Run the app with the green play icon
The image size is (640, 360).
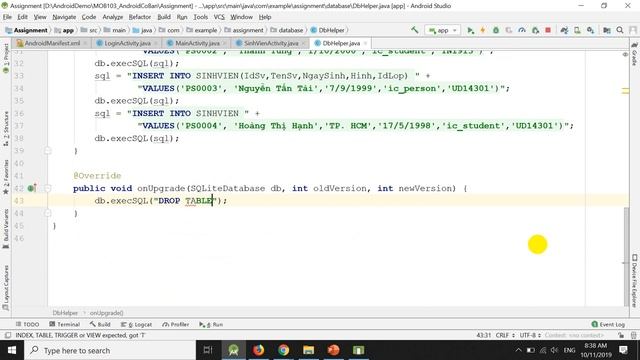tap(470, 30)
